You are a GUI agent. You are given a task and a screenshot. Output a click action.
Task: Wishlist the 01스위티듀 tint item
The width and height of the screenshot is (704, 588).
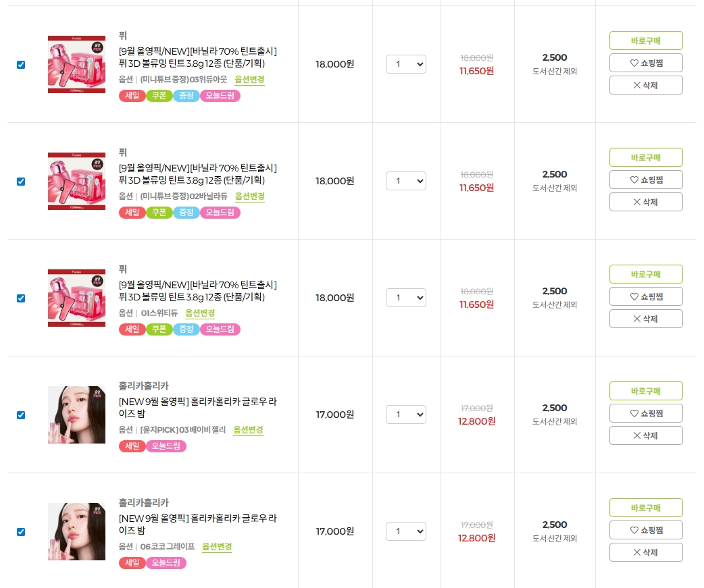646,296
